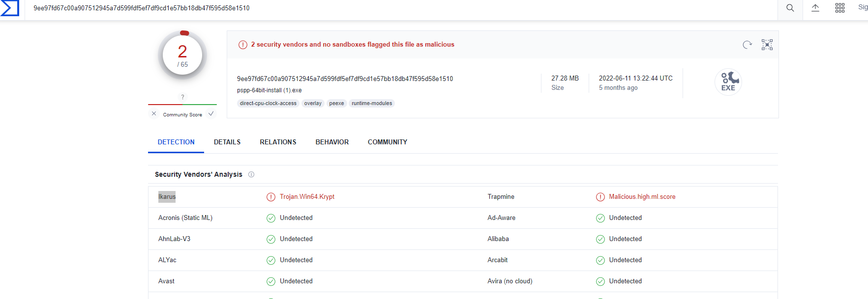Open the apps grid menu icon
This screenshot has width=868, height=299.
(840, 8)
